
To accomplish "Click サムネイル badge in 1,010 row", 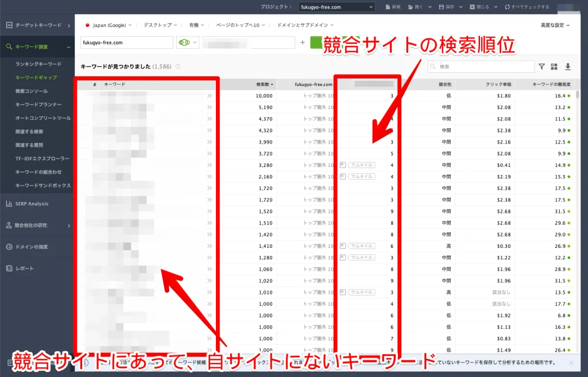I will [362, 292].
